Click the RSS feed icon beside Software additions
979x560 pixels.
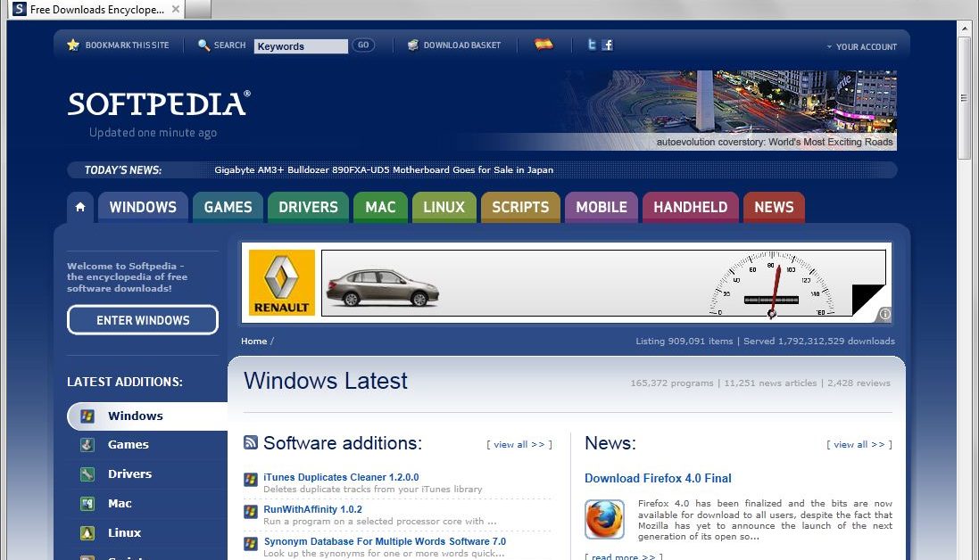[251, 443]
